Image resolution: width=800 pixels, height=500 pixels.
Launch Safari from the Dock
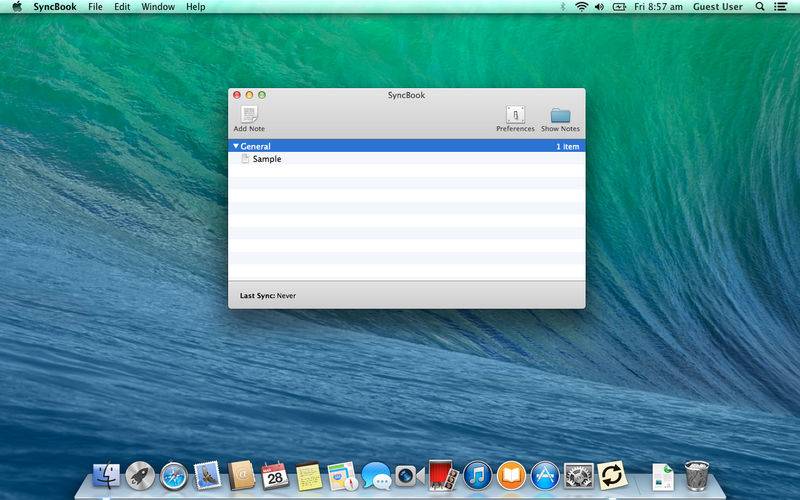[174, 475]
